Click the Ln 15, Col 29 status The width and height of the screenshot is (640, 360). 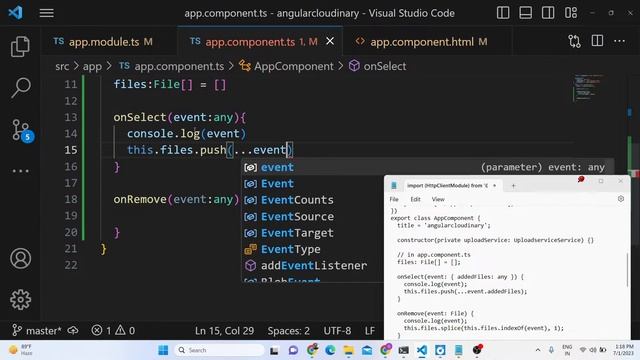(x=224, y=330)
